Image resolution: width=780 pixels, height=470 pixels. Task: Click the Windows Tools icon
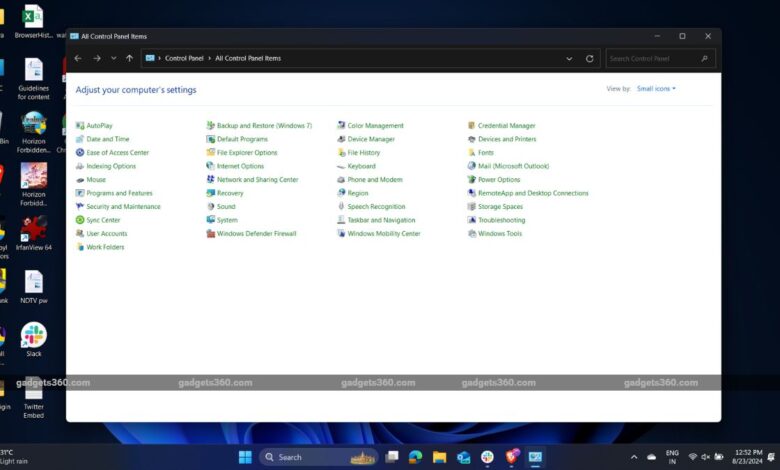click(x=472, y=233)
